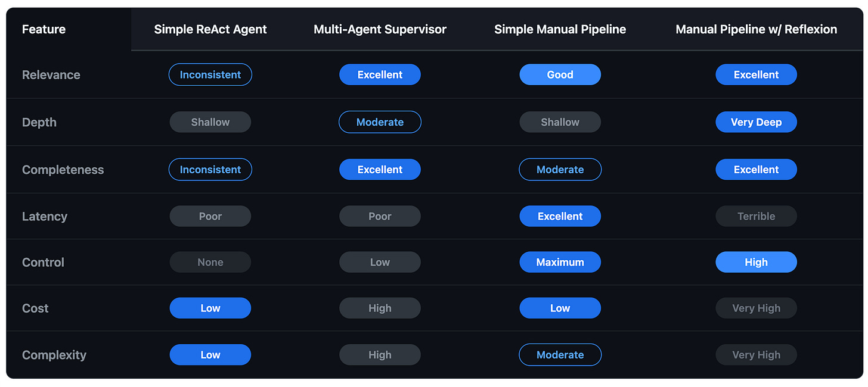Select the Complexity row label

point(54,355)
